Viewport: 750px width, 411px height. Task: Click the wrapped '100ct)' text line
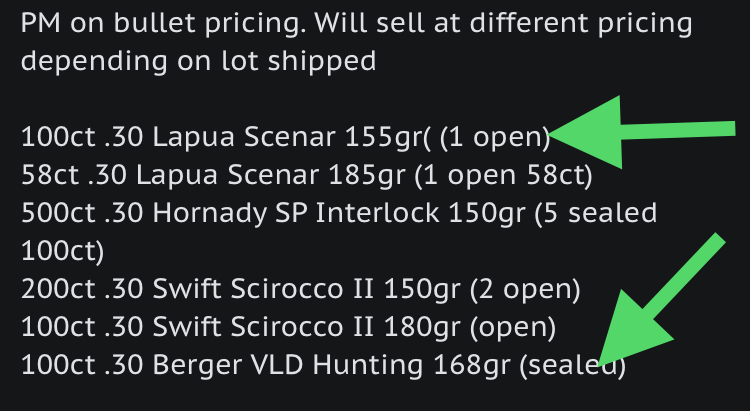62,251
